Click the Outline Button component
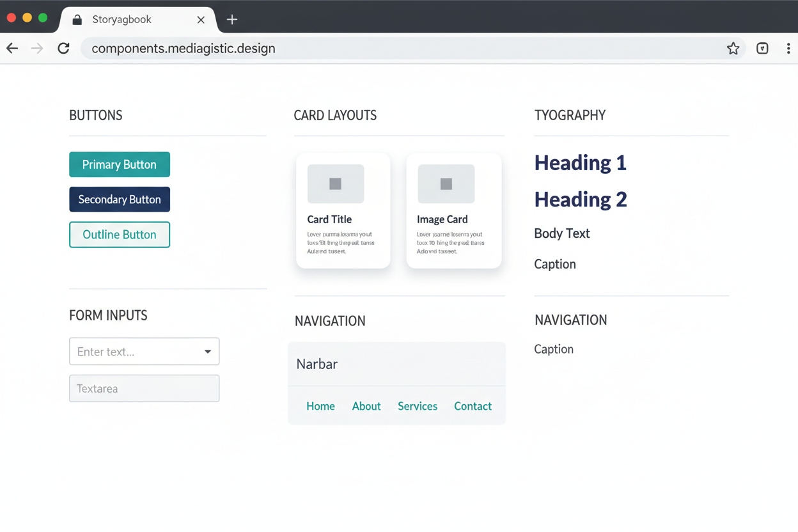 coord(120,235)
